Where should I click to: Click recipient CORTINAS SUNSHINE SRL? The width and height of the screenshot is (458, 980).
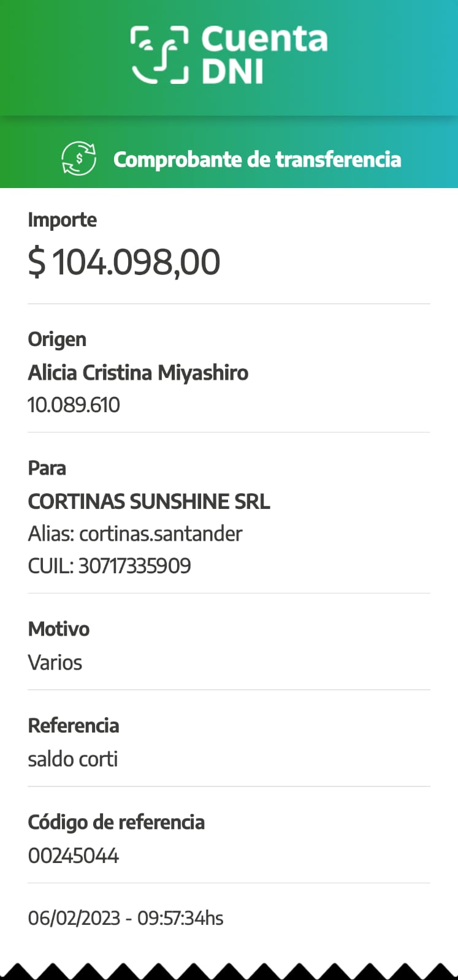tap(149, 502)
